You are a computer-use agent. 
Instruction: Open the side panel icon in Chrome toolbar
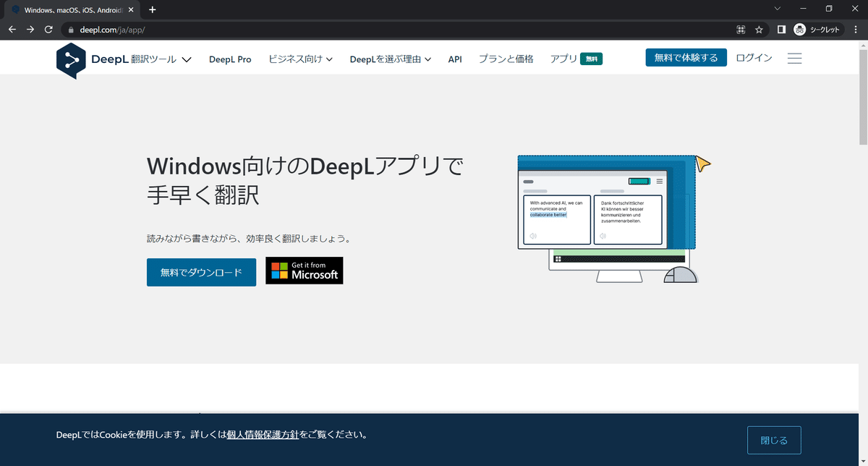click(781, 30)
